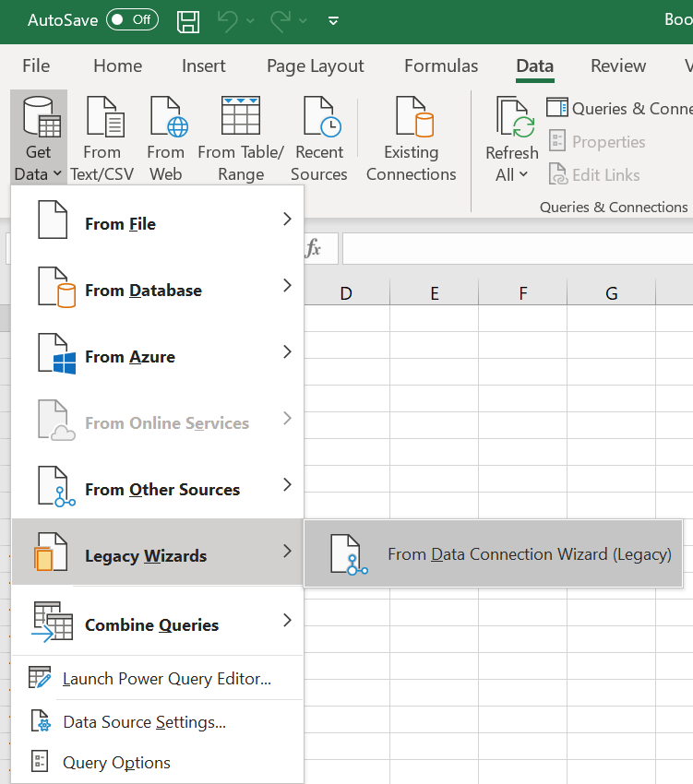The width and height of the screenshot is (693, 784).
Task: Expand Legacy Wizards chevron
Action: coord(287,551)
